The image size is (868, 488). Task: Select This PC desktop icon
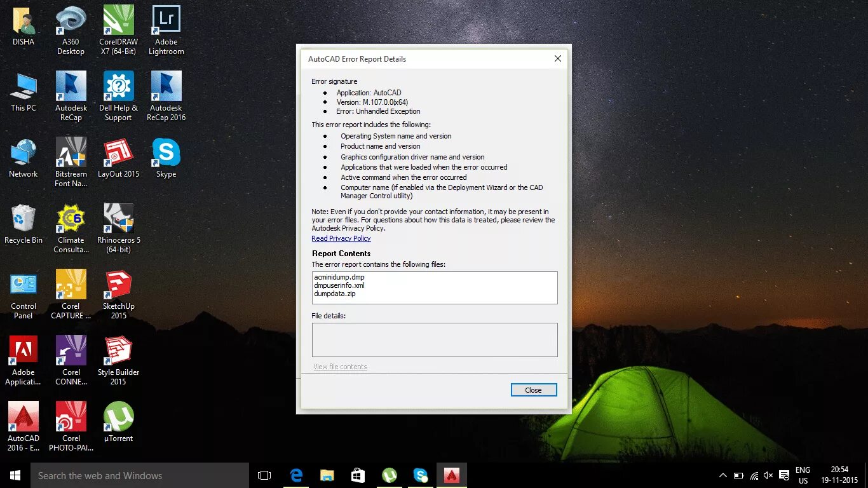click(x=24, y=93)
